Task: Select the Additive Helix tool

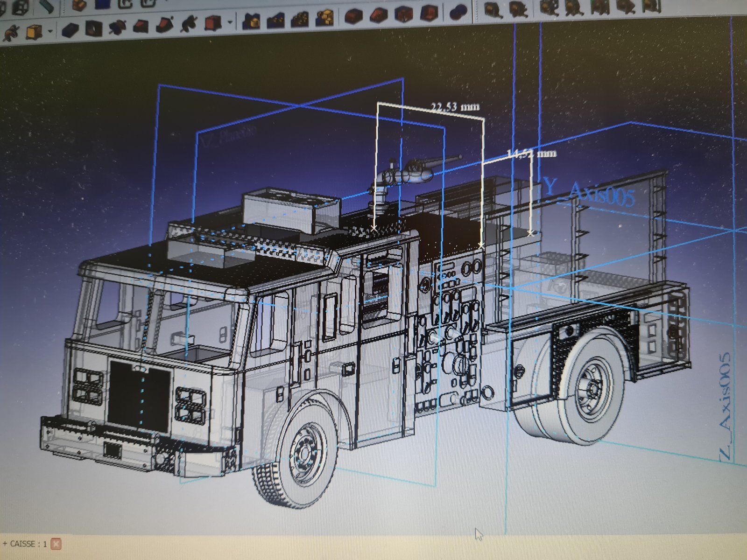Action: (x=10, y=32)
